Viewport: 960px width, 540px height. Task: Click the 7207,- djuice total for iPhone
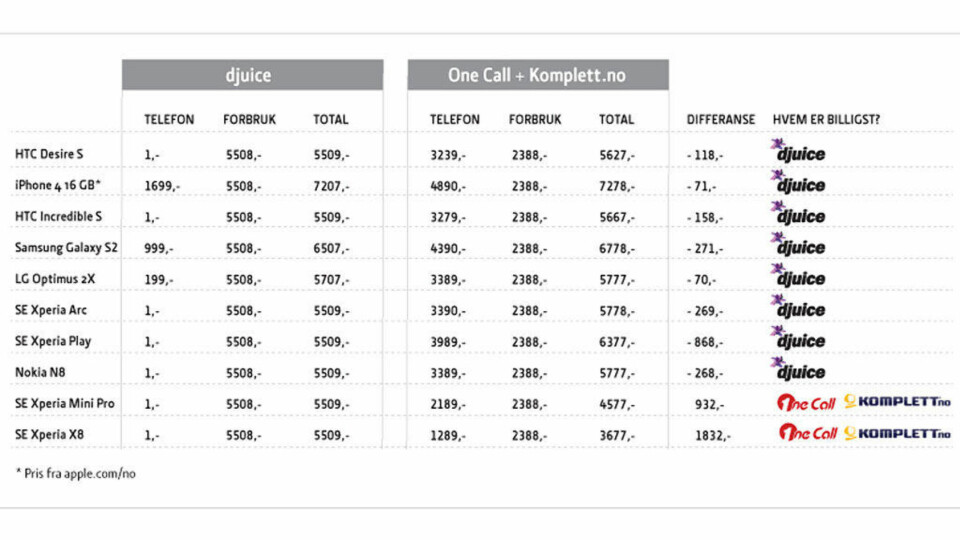331,186
